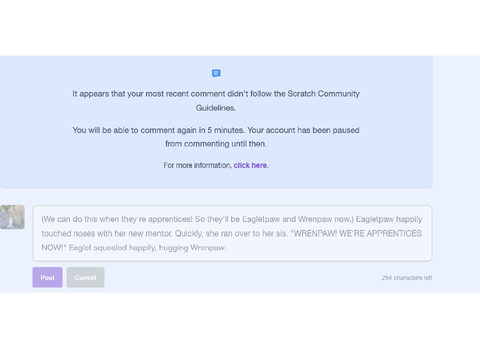The width and height of the screenshot is (480, 360).
Task: Open the 'click here' information link
Action: coord(250,165)
